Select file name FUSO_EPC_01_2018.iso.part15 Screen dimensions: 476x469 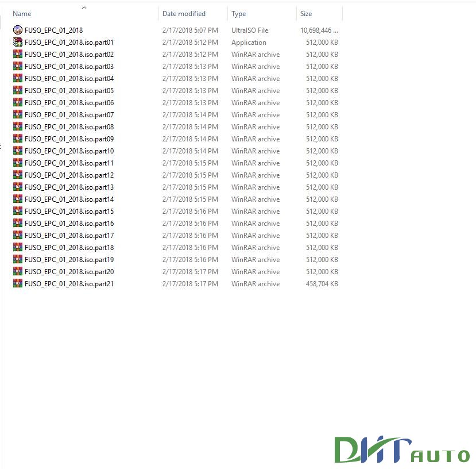click(69, 212)
